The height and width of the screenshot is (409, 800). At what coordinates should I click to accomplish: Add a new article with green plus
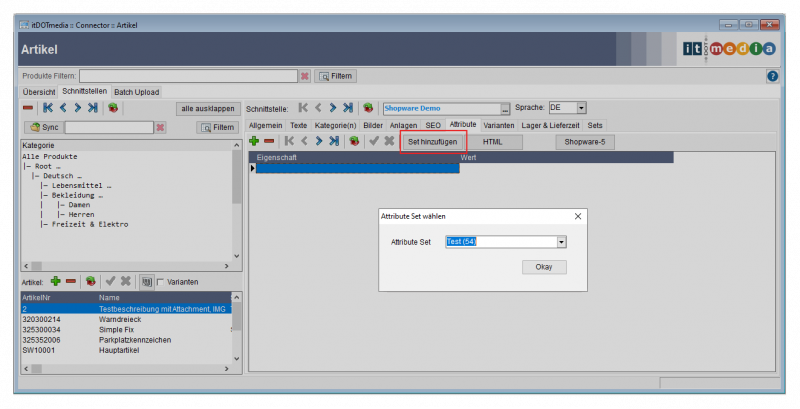tap(56, 282)
